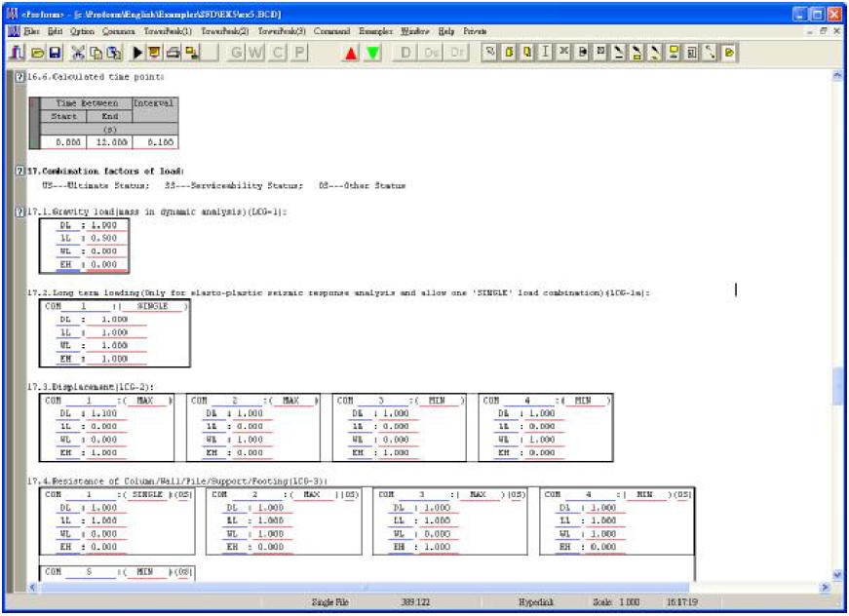Click the help icon beside 17.Combination factors
Image resolution: width=849 pixels, height=616 pixels.
coord(20,171)
